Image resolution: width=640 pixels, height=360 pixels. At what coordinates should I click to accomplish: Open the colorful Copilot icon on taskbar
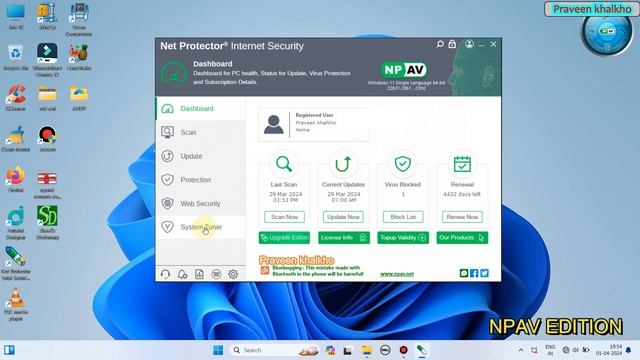coord(330,350)
